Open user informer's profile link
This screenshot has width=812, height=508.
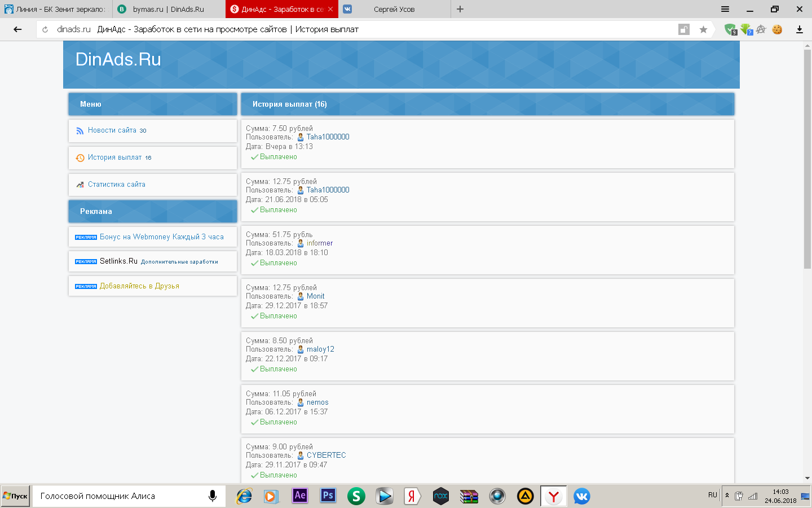pos(319,243)
